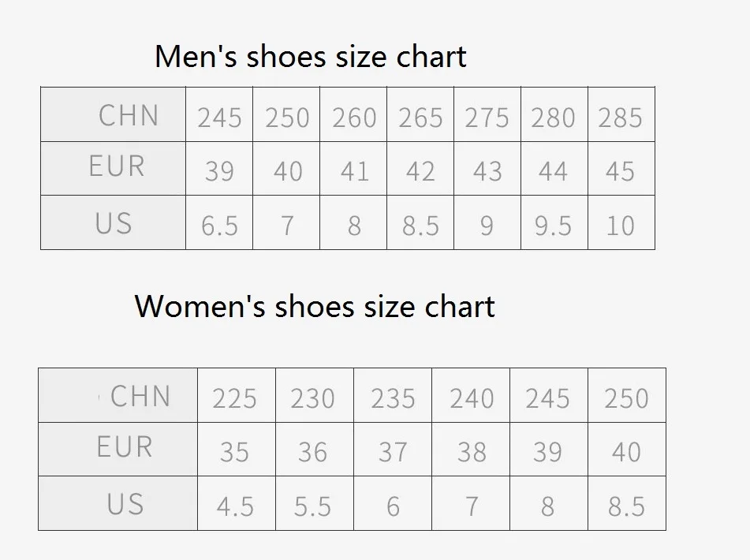Click men's EUR size 42 cell

click(x=420, y=168)
